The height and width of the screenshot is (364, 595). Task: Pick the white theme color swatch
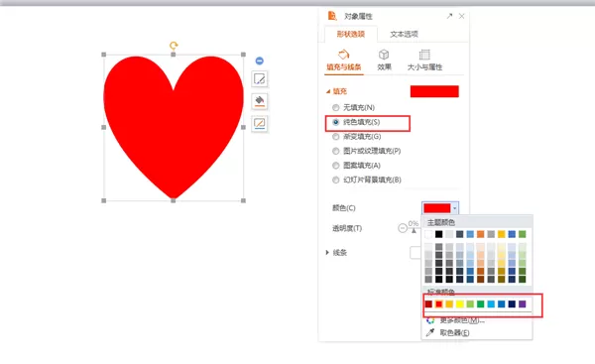click(x=428, y=234)
